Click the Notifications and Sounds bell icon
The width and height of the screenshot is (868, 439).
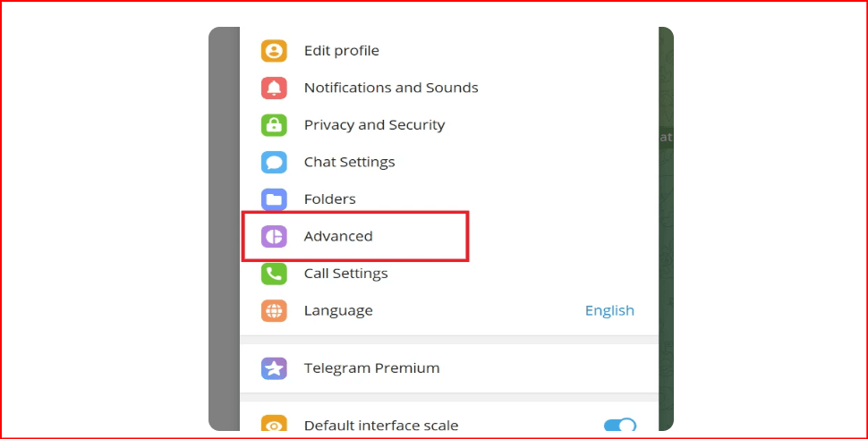274,88
